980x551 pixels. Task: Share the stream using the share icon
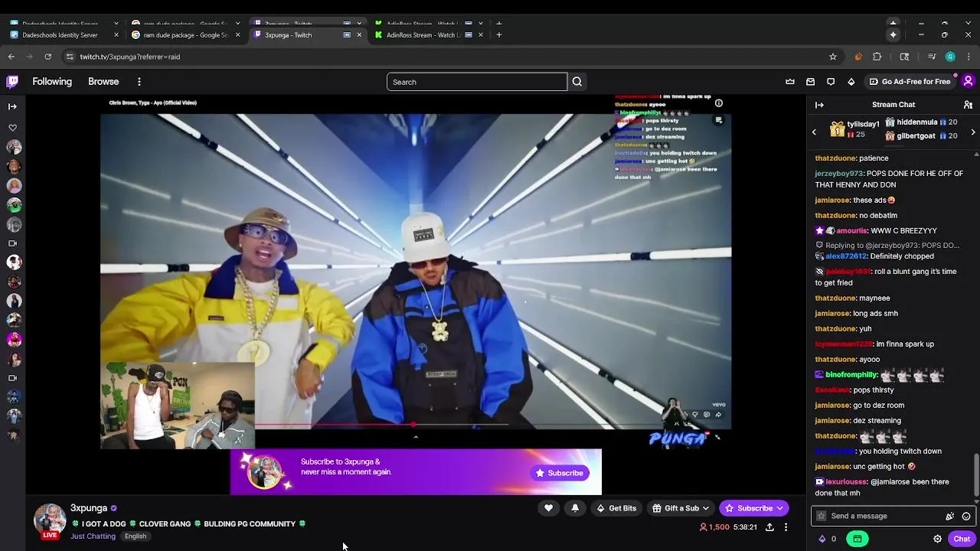[x=769, y=527]
